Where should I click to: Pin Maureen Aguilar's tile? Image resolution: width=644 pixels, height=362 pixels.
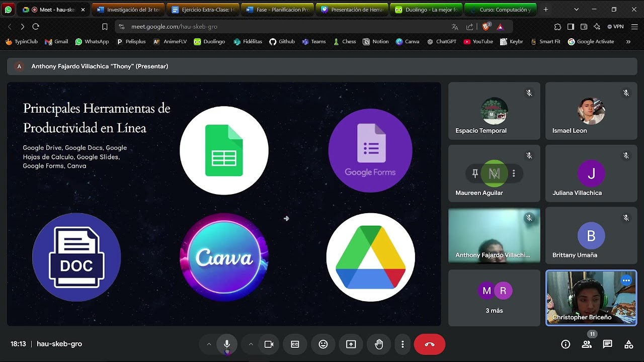[x=475, y=173]
